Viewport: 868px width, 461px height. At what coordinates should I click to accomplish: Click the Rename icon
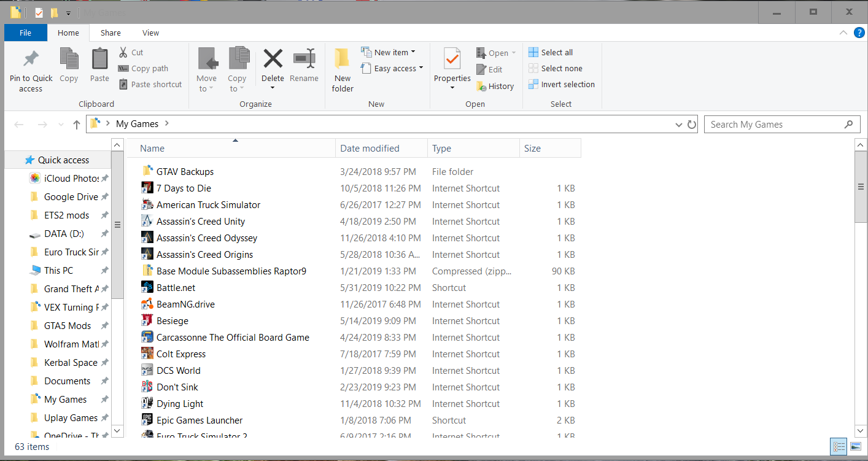(x=304, y=60)
